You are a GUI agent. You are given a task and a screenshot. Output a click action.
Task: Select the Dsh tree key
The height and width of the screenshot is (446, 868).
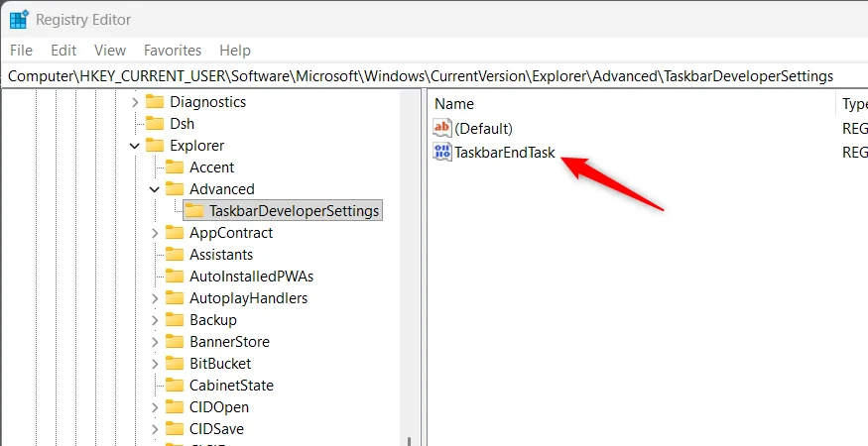(183, 124)
